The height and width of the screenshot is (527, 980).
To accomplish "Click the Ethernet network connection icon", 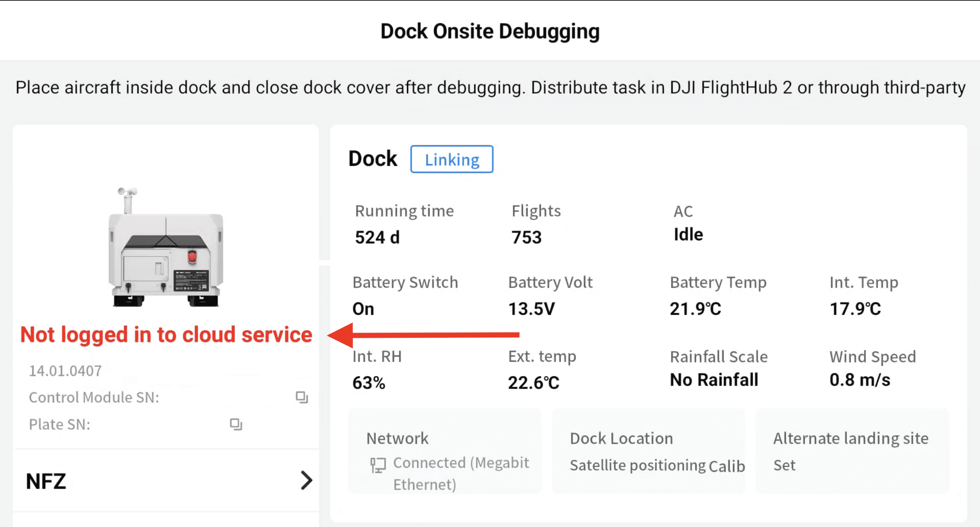I will tap(378, 465).
